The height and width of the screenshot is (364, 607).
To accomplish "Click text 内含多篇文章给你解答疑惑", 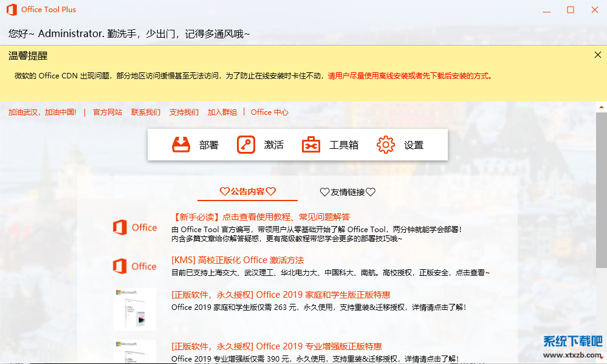I will 287,239.
